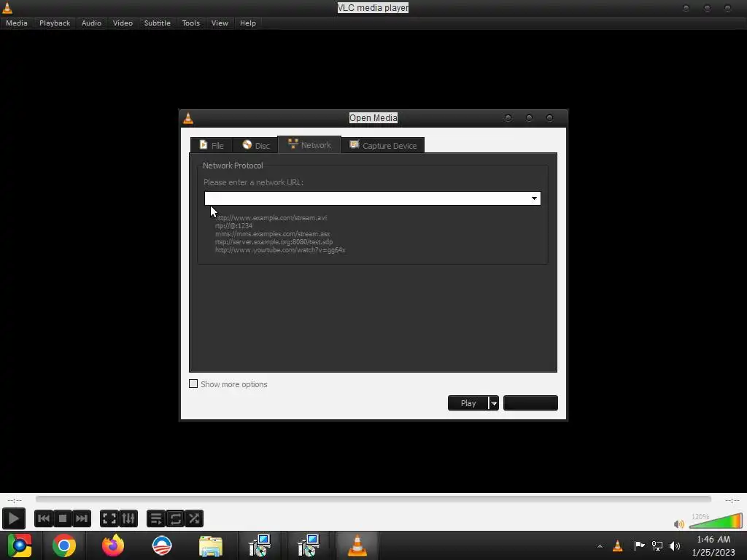Open the View menu

220,23
